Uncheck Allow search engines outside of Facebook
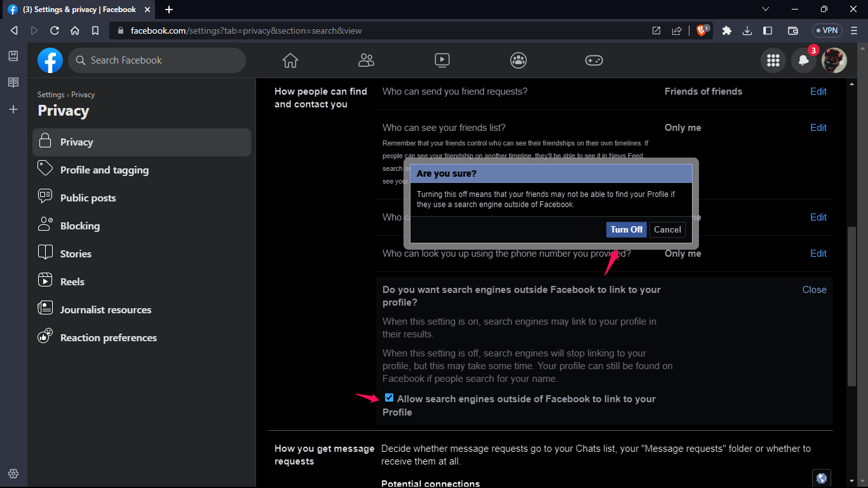The width and height of the screenshot is (868, 488). pyautogui.click(x=389, y=398)
